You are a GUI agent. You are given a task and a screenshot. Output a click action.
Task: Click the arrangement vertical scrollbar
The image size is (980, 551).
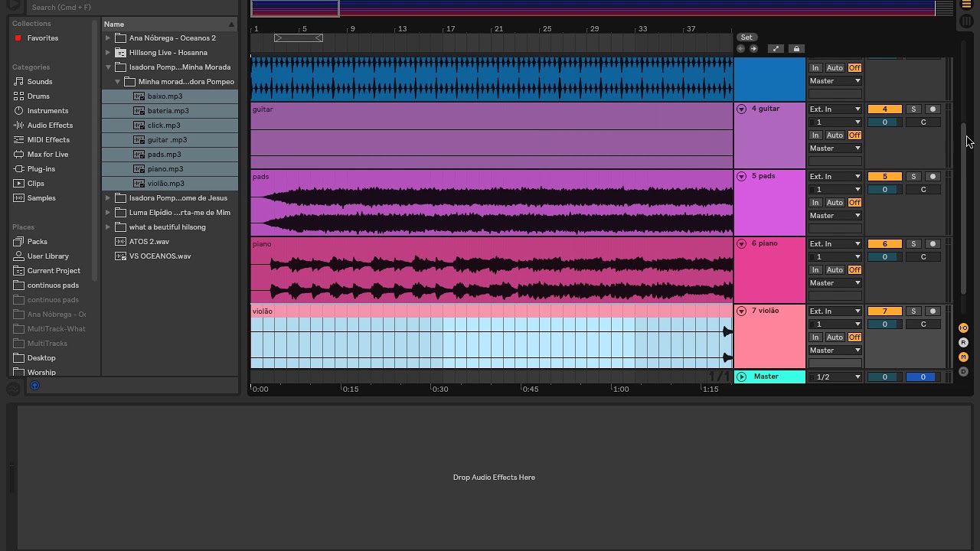point(965,208)
